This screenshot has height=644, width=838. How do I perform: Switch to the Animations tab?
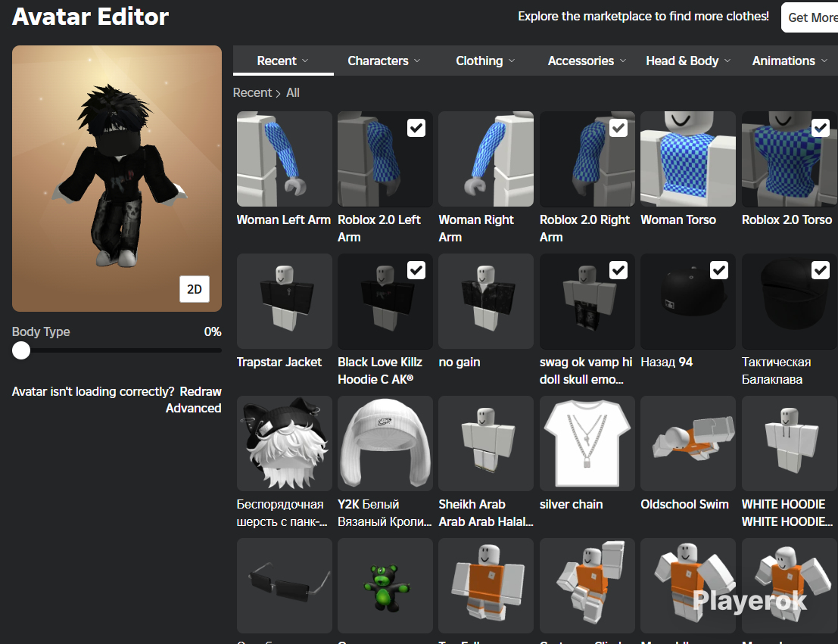point(790,61)
